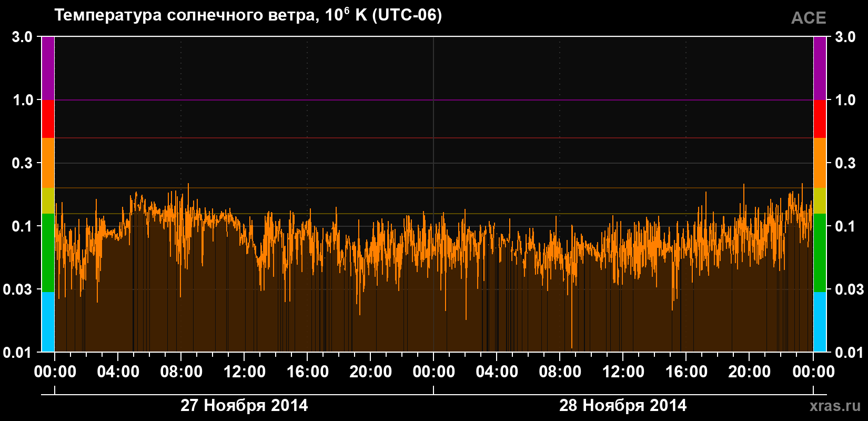Viewport: 868px width, 421px height.
Task: Click the 1.0 label on right axis
Action: 845,100
